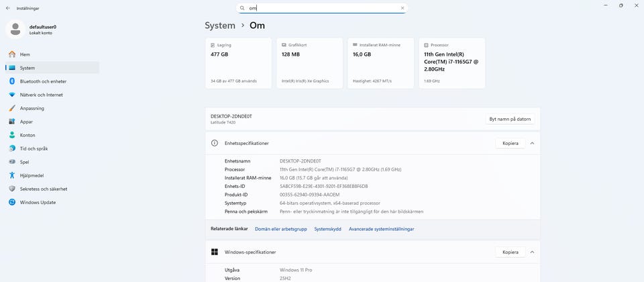Click the Lagring card storage icon
The height and width of the screenshot is (282, 644).
[213, 45]
